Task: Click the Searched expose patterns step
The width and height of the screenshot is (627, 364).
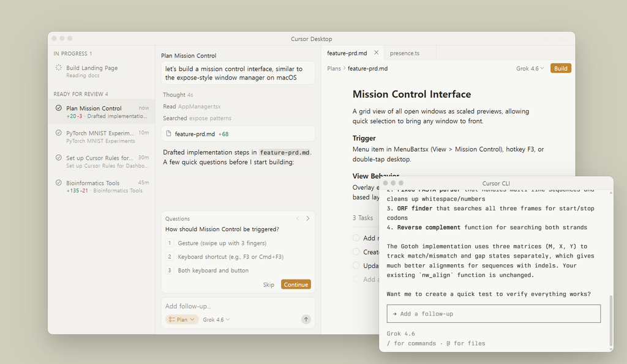Action: [x=197, y=118]
